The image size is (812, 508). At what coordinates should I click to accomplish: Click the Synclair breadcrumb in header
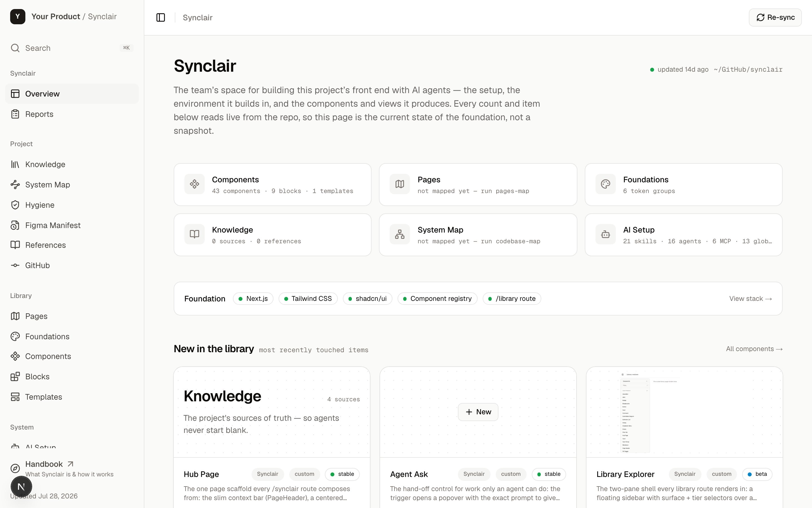click(x=198, y=17)
